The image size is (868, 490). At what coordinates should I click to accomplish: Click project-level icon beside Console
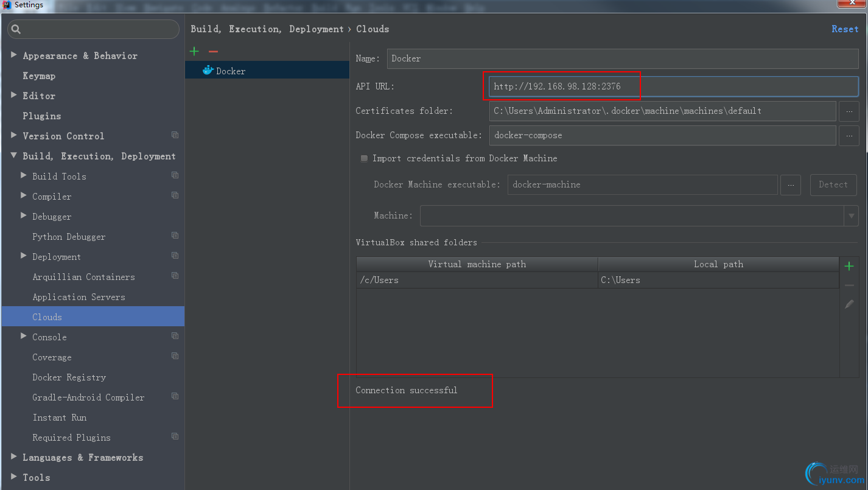coord(175,336)
